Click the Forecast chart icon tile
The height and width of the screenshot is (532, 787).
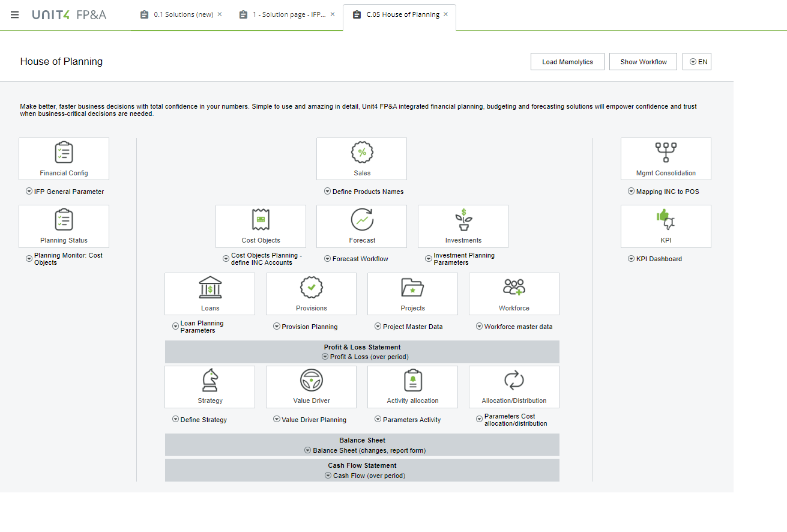(x=362, y=220)
